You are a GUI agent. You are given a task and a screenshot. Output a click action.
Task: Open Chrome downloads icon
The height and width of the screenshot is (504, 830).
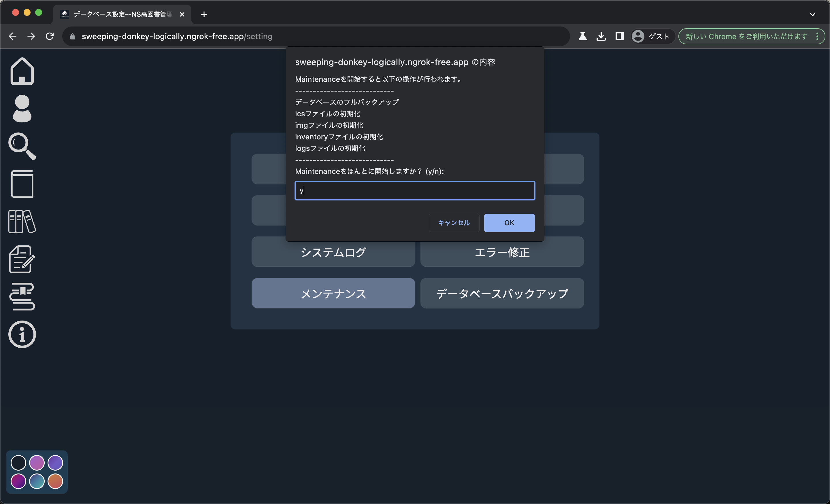click(x=601, y=36)
